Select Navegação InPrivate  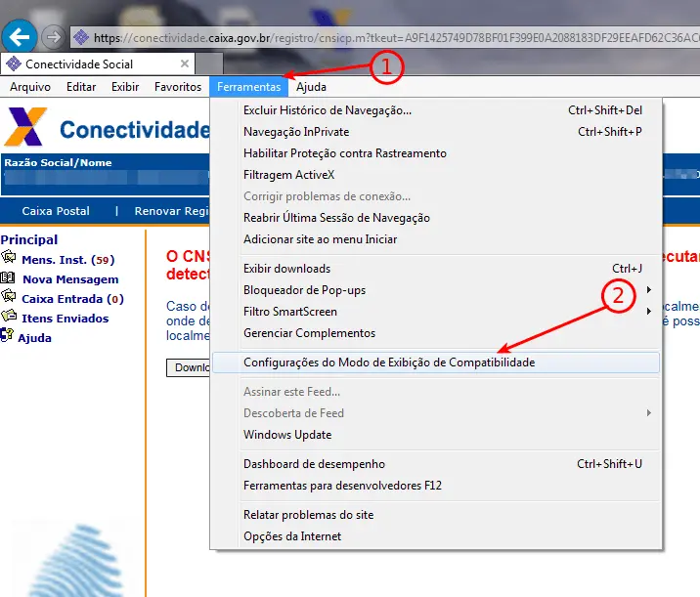[x=436, y=132]
